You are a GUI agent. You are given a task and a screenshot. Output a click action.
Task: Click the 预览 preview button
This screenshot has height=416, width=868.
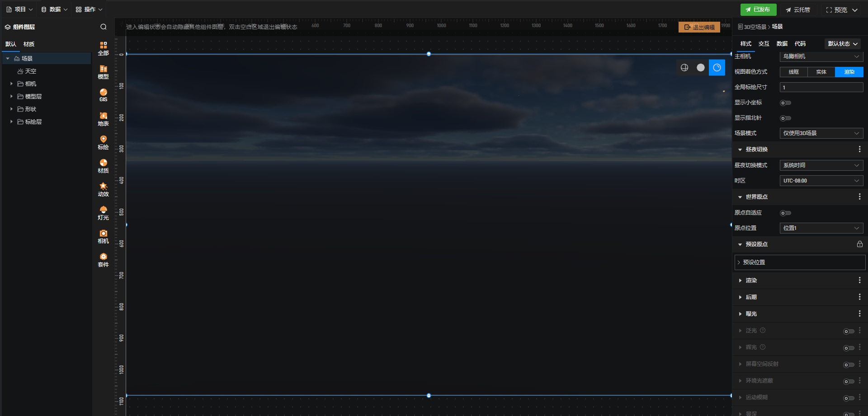click(841, 10)
